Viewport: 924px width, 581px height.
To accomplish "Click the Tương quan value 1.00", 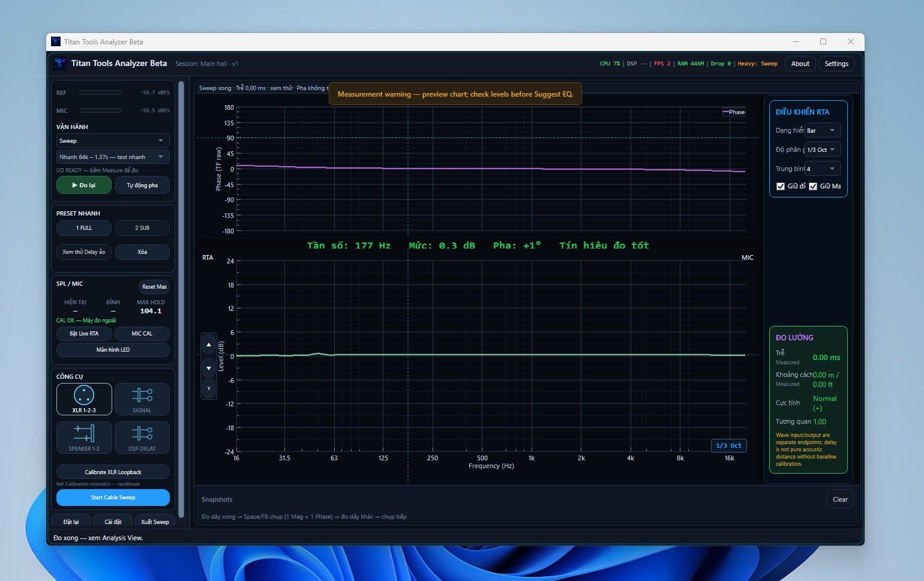I will (x=820, y=422).
